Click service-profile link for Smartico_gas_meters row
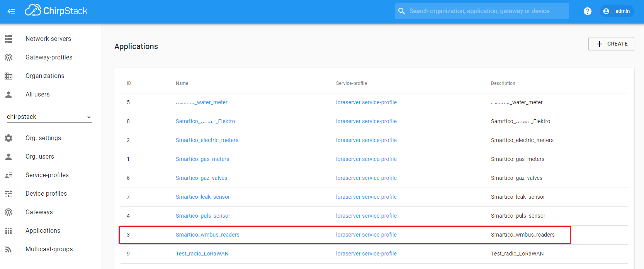This screenshot has width=644, height=269. (x=366, y=159)
